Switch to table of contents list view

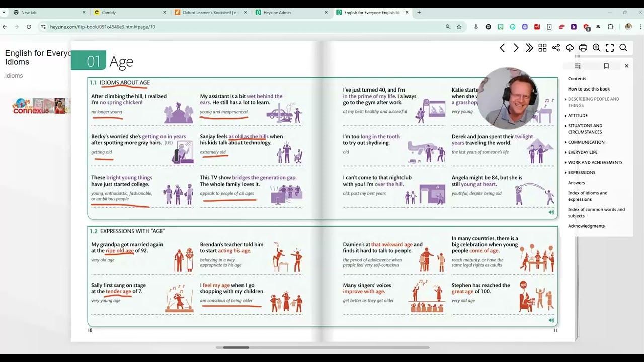578,66
